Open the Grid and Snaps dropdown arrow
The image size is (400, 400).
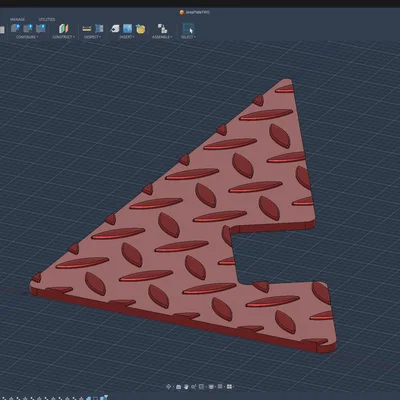[224, 387]
